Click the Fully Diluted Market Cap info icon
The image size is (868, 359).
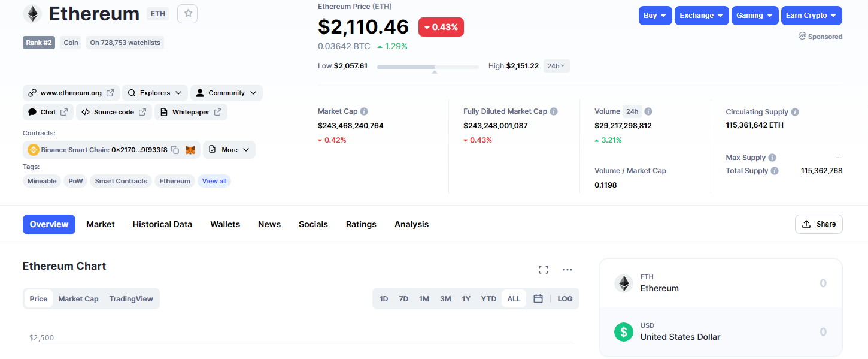[554, 111]
